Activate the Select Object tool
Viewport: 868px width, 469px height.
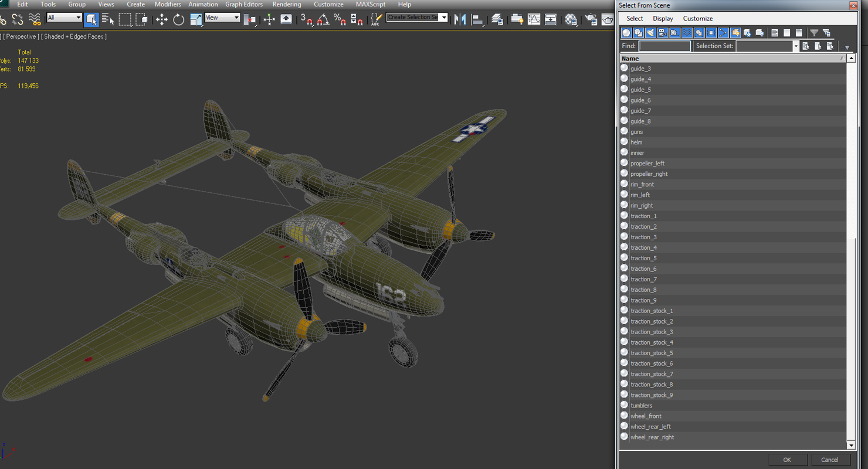(x=91, y=19)
